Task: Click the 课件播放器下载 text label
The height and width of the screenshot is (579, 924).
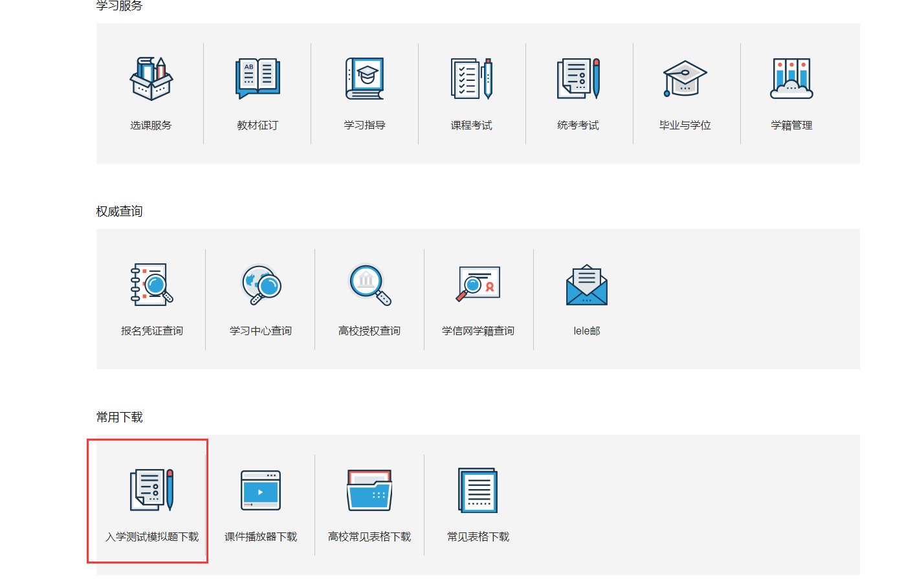Action: coord(261,537)
